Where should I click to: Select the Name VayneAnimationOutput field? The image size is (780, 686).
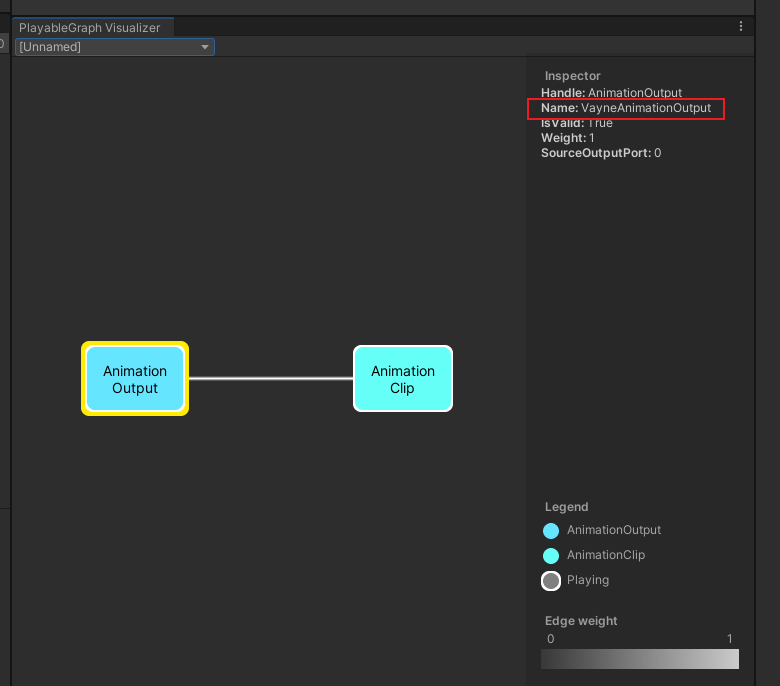(x=626, y=108)
